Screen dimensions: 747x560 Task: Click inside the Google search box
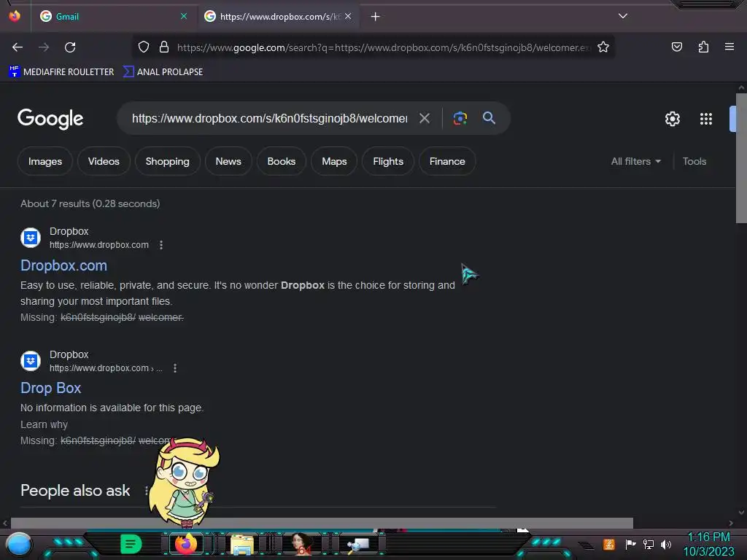pos(270,118)
